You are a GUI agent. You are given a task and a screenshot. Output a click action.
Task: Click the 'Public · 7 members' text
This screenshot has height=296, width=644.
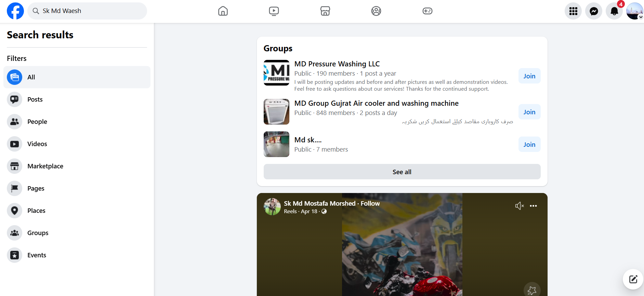tap(321, 150)
